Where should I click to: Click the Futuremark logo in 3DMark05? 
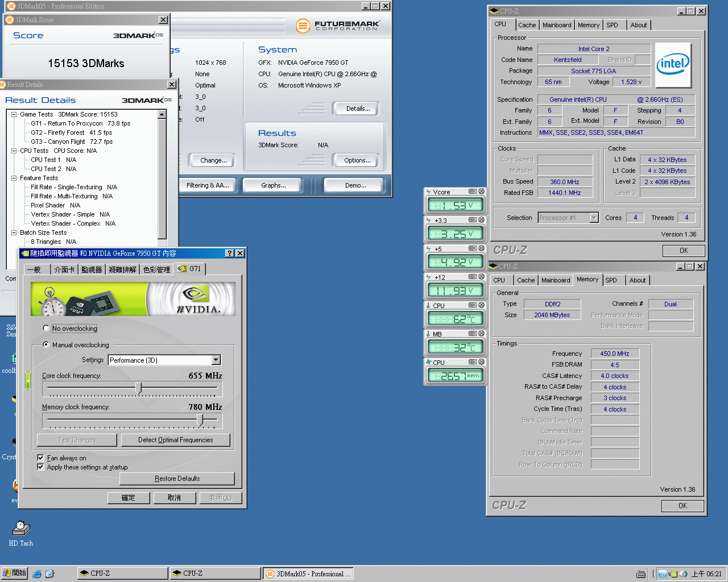(338, 26)
